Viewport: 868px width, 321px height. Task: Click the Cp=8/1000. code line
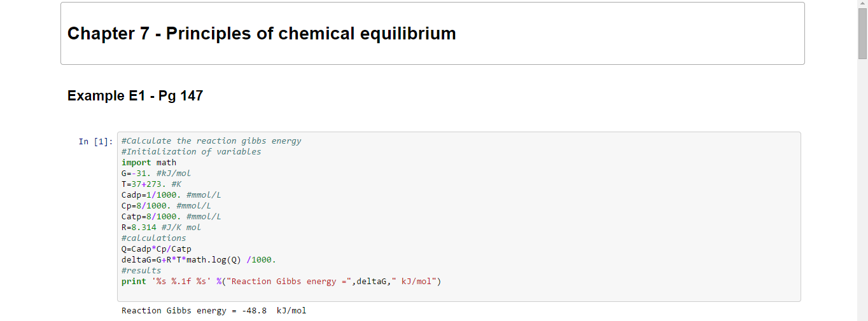166,206
